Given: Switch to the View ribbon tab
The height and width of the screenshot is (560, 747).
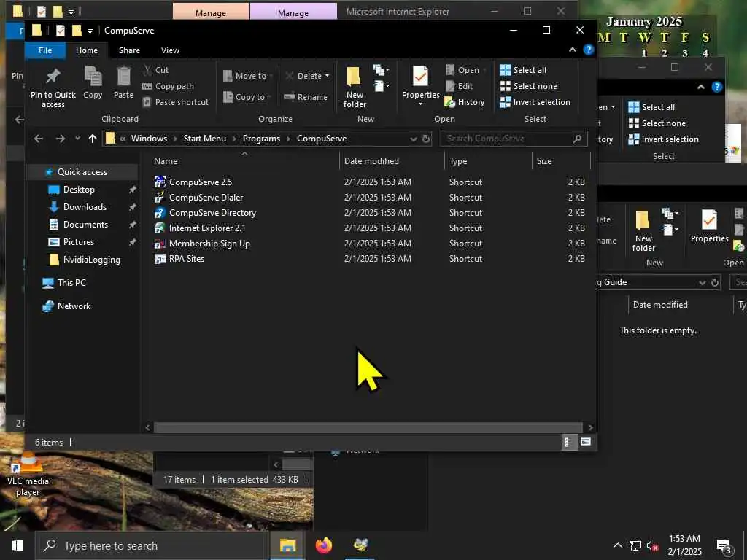Looking at the screenshot, I should pos(170,50).
